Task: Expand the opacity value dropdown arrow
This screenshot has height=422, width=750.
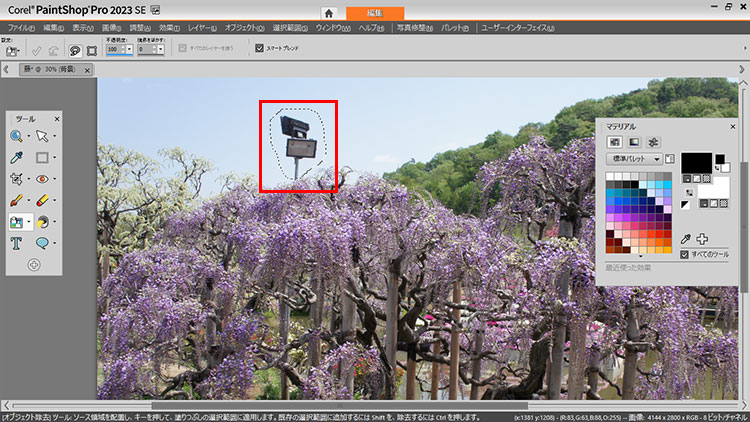Action: [128, 49]
